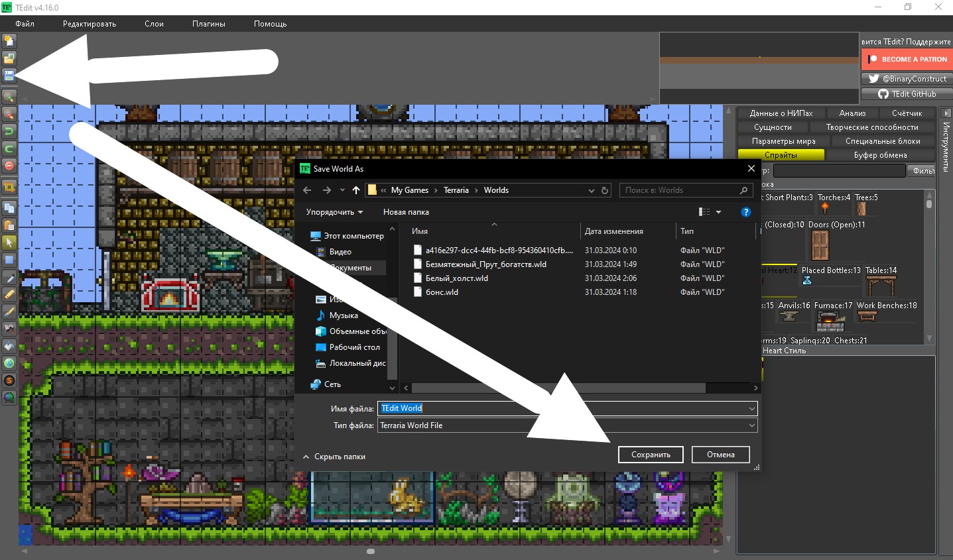The image size is (953, 560).
Task: Select the Hammer tool
Action: (9, 329)
